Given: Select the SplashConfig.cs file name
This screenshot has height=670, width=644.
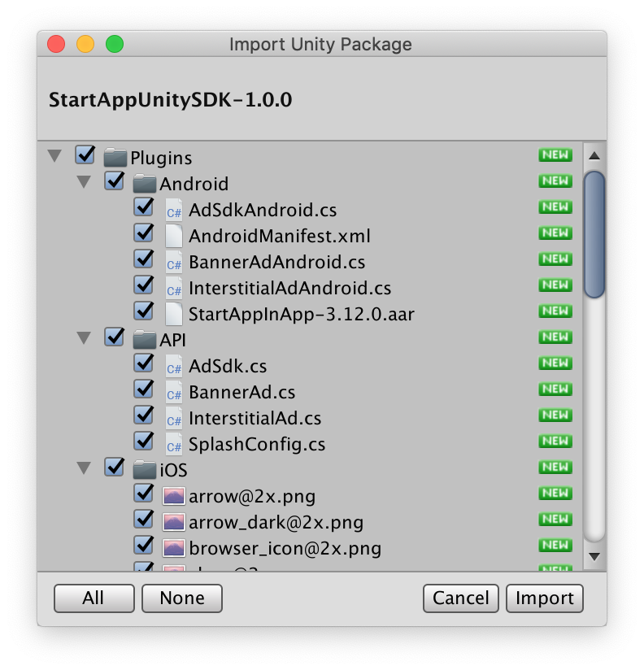Looking at the screenshot, I should [257, 445].
